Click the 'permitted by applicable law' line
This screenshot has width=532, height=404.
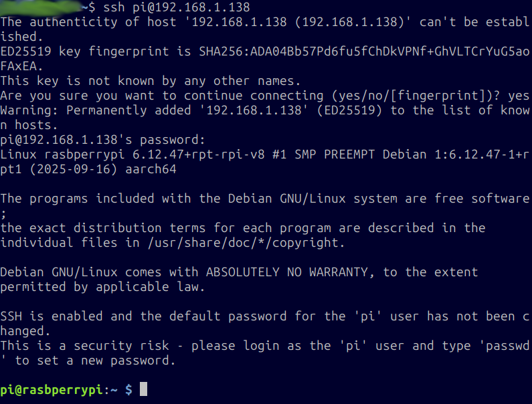tap(102, 286)
